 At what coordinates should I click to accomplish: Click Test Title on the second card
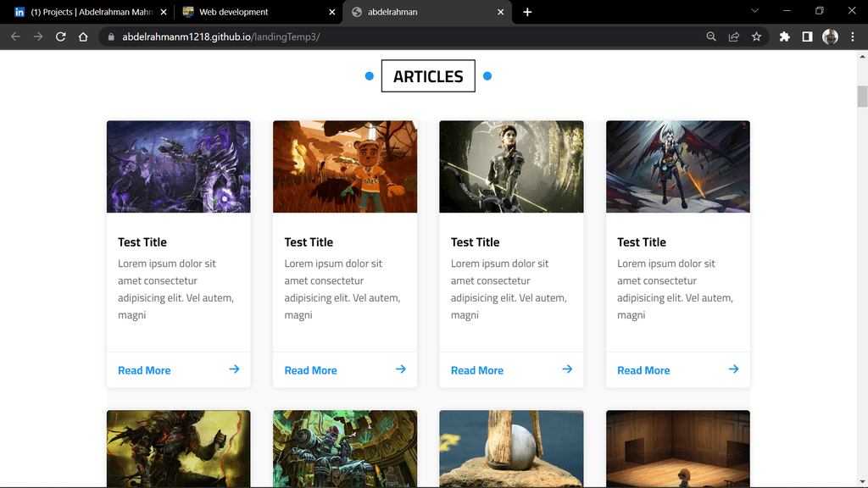click(309, 241)
